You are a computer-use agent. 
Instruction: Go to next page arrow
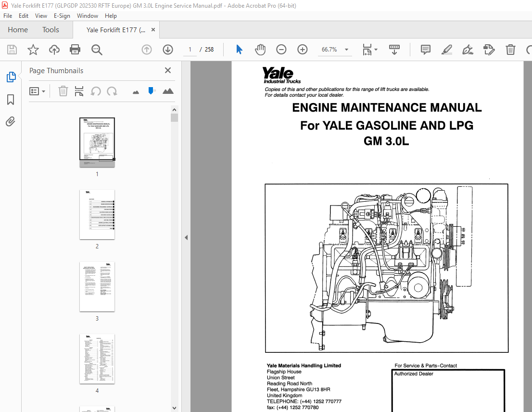(167, 50)
